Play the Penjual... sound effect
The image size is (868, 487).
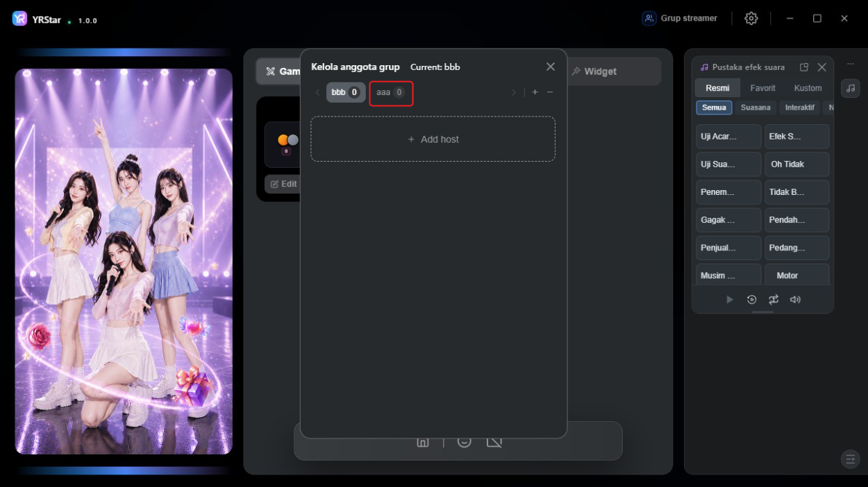(728, 248)
